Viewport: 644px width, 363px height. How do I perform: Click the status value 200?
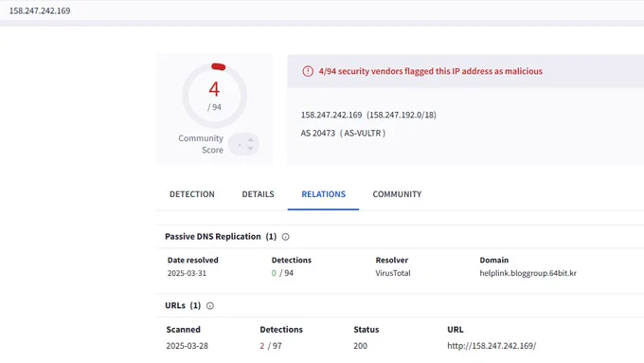(x=360, y=346)
